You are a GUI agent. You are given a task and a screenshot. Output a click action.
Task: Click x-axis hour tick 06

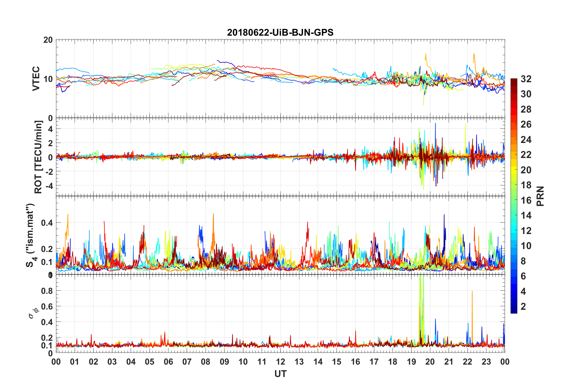168,362
